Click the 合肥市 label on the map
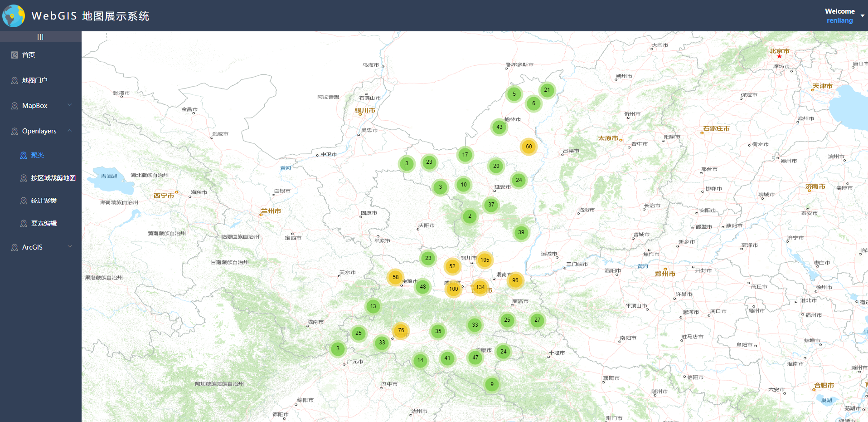Screen dimensions: 868x422 pos(824,385)
